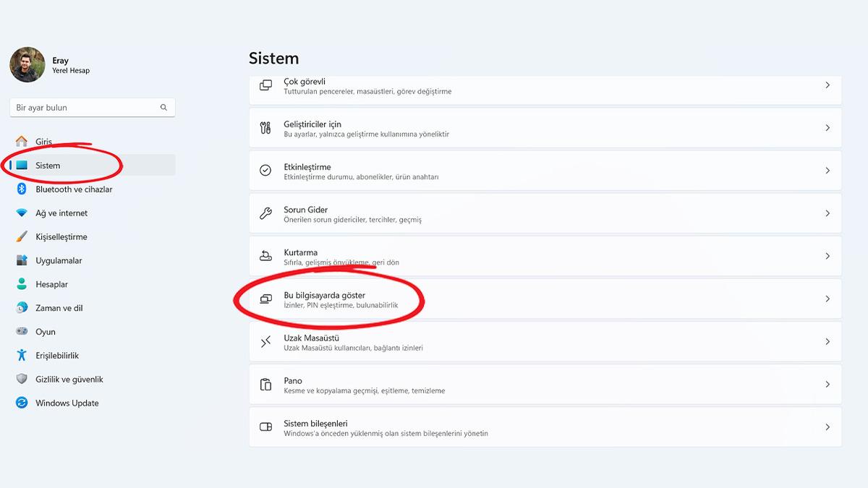This screenshot has height=488, width=868.
Task: Open Geliştiriciler için chevron arrow
Action: click(827, 128)
